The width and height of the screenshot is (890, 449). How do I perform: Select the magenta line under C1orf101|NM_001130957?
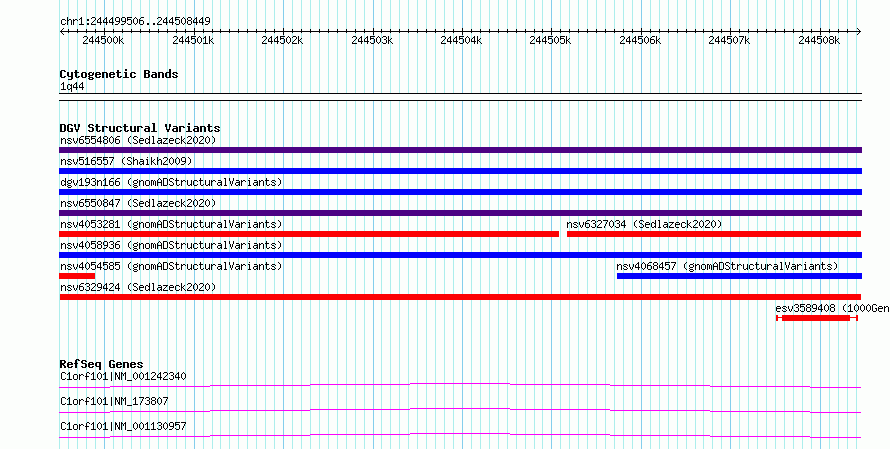coord(460,436)
